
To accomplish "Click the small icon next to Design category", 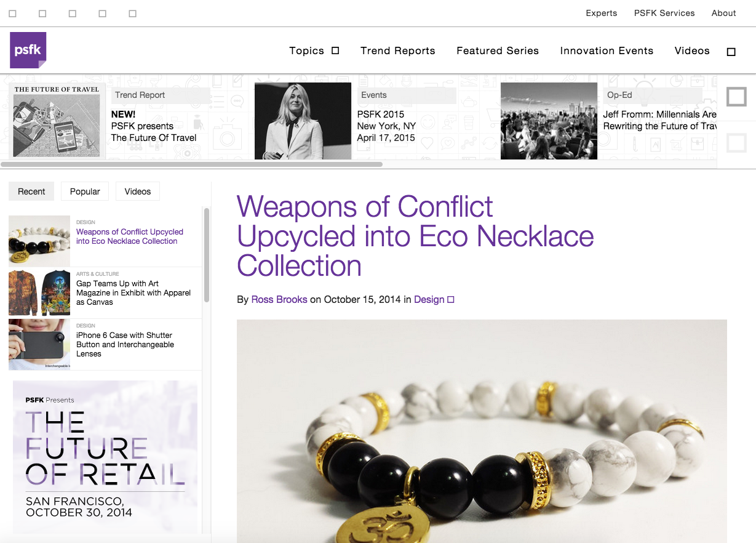I will [x=451, y=300].
